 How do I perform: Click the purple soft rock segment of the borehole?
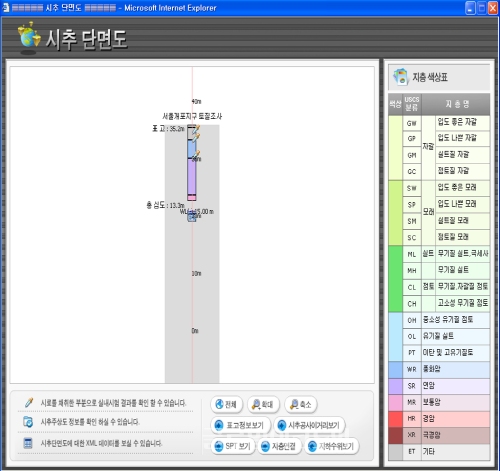click(191, 177)
